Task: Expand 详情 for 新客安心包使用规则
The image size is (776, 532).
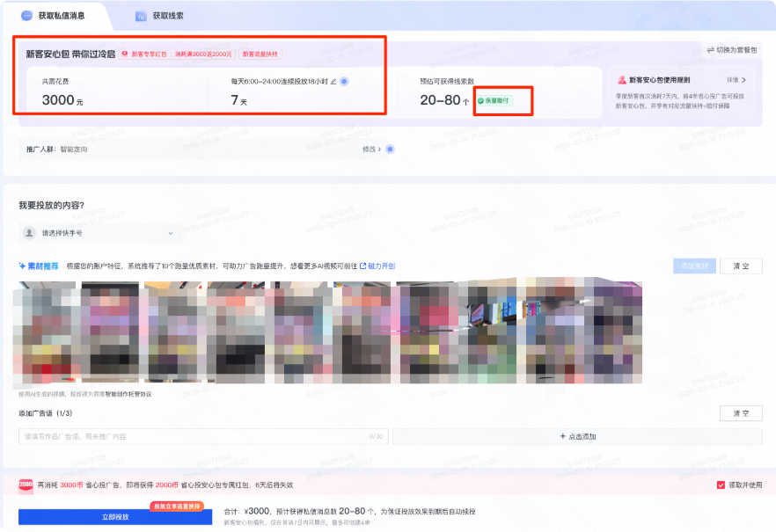Action: pyautogui.click(x=736, y=80)
